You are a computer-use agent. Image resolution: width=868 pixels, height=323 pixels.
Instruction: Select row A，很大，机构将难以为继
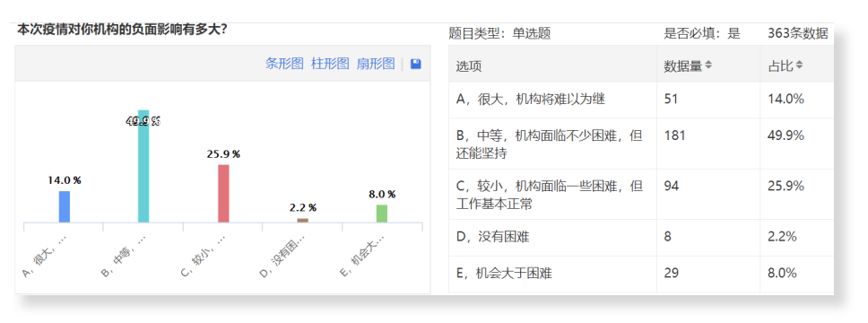coord(641,100)
